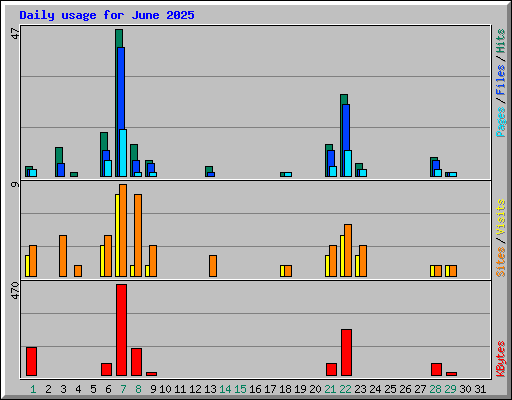The height and width of the screenshot is (400, 512).
Task: Click the red KBytes bar for day 6
Action: point(106,370)
